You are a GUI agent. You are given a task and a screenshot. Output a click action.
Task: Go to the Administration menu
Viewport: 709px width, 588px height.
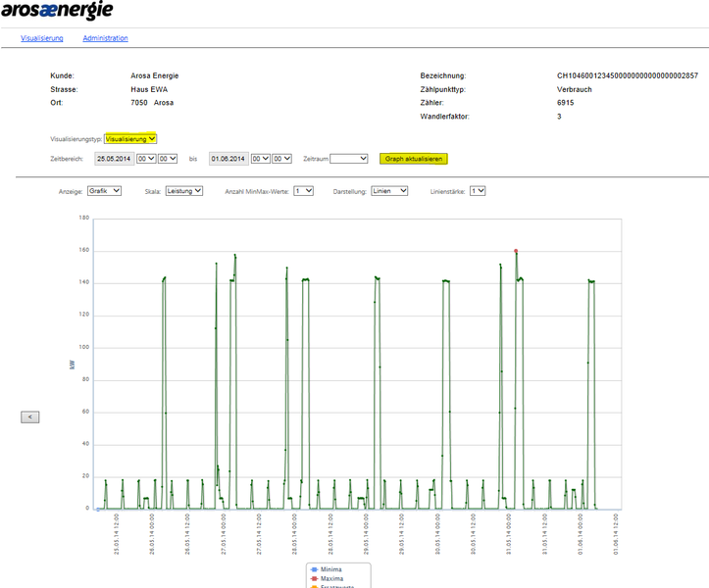105,38
